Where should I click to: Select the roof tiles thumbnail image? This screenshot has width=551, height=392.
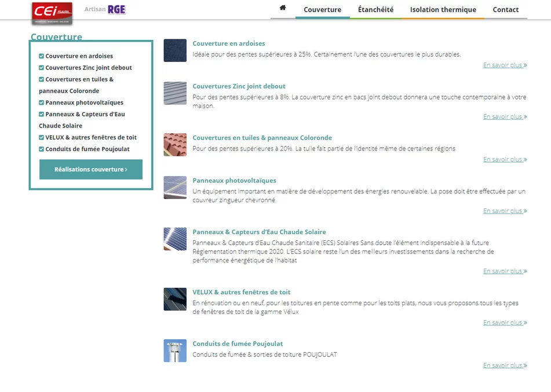[x=175, y=145]
